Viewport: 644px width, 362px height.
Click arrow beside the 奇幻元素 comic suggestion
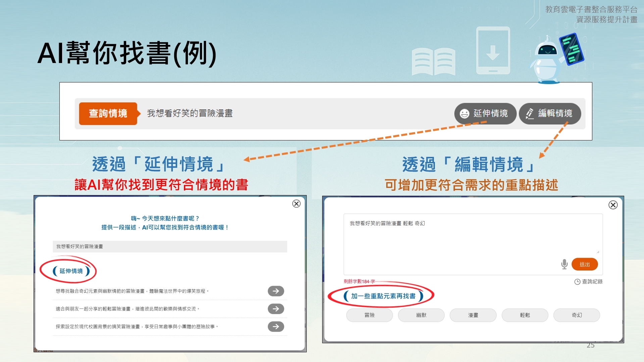[276, 291]
